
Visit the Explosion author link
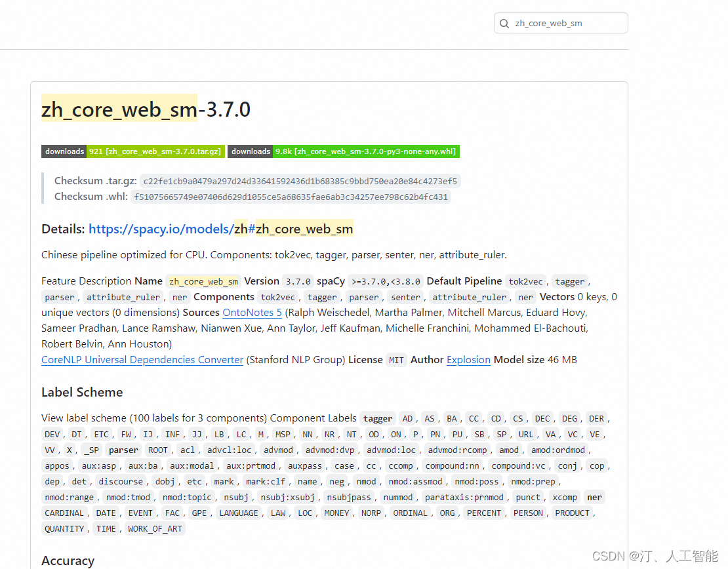coord(468,360)
